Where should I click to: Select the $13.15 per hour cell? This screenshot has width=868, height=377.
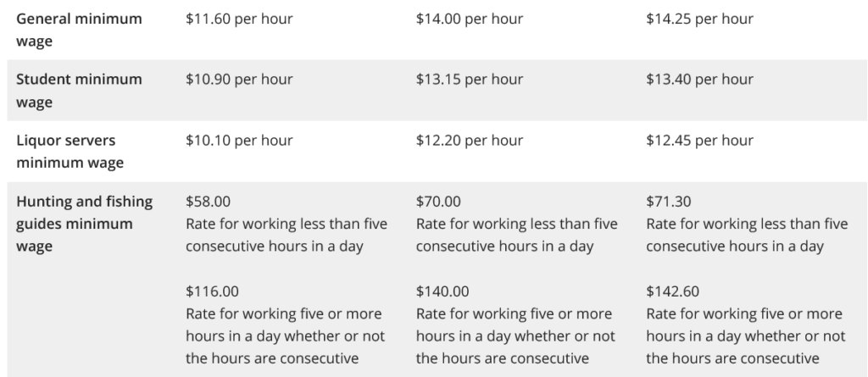470,79
